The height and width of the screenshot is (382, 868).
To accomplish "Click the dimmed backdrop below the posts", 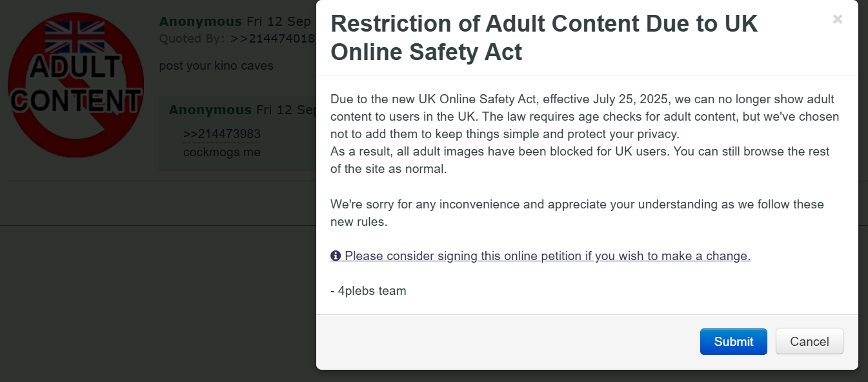I will (158, 303).
